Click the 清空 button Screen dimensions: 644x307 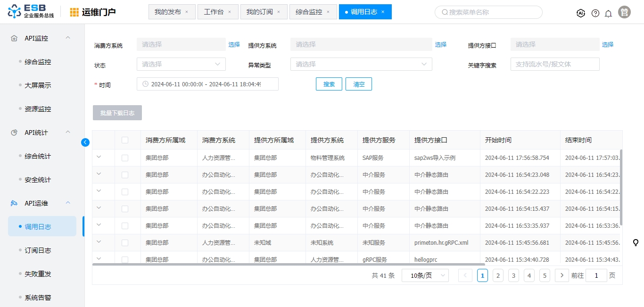[x=359, y=84]
